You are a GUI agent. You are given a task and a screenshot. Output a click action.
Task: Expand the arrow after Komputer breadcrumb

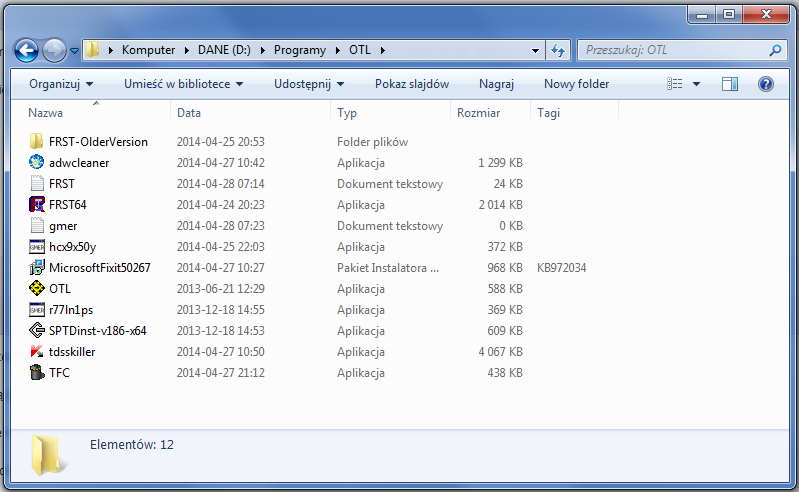click(187, 50)
